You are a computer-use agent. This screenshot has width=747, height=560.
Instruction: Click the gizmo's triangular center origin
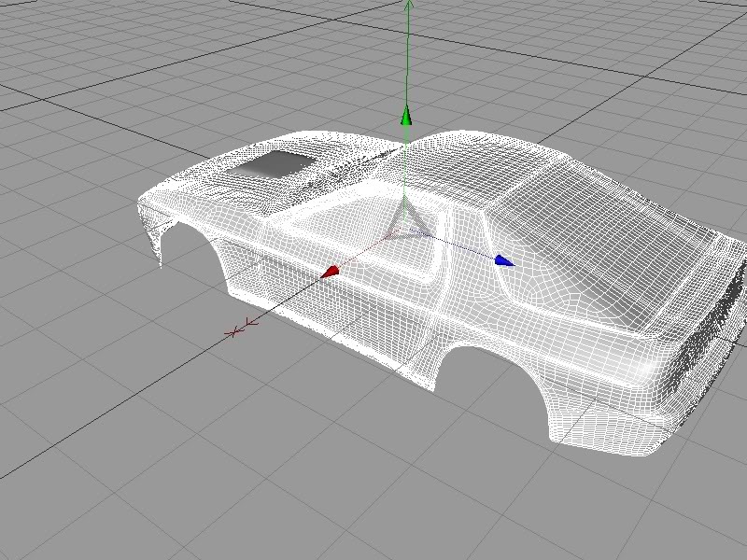pyautogui.click(x=405, y=220)
